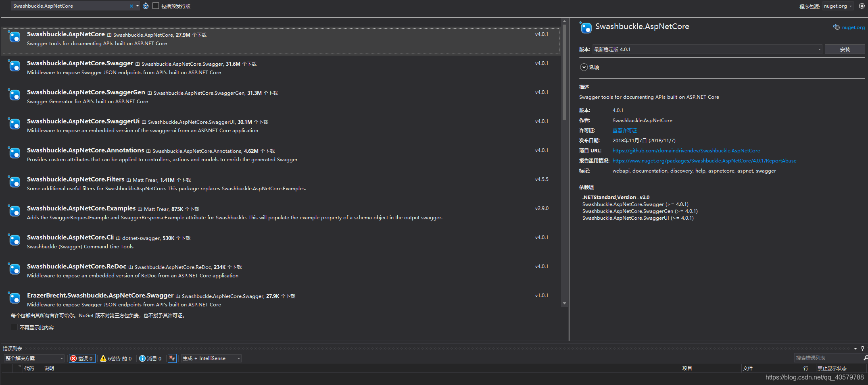This screenshot has height=385, width=868.
Task: Click v4.5.5 version of the Filters package
Action: tap(542, 179)
